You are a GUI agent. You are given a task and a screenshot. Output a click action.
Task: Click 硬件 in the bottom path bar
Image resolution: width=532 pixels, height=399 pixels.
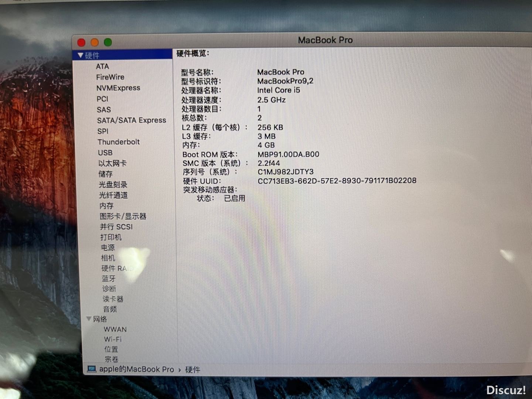tap(192, 370)
